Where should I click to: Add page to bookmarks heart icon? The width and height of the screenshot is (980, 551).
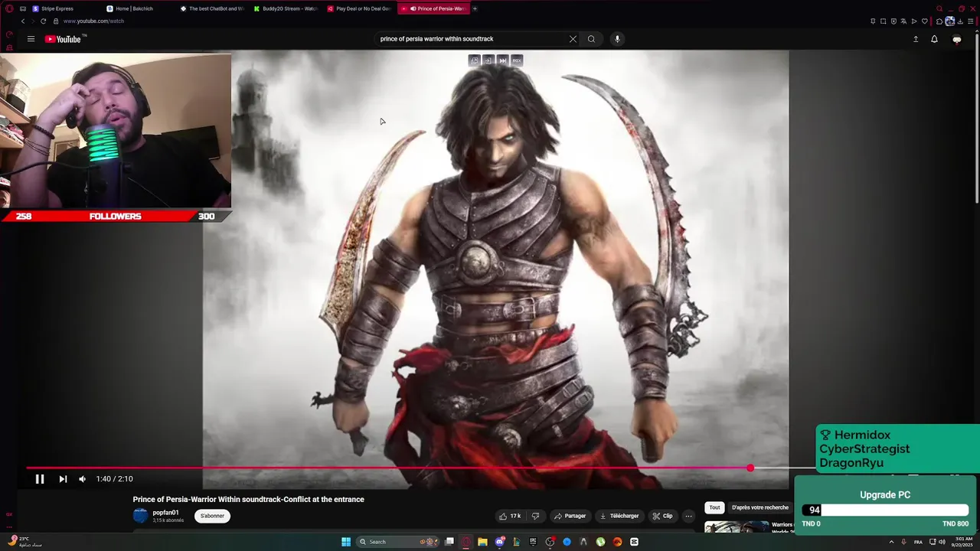point(925,21)
